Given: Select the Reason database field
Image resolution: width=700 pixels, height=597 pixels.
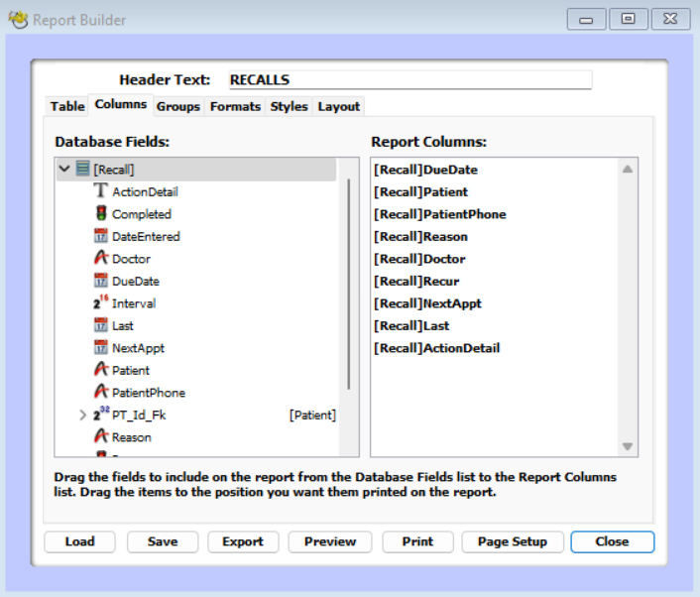Looking at the screenshot, I should point(132,437).
